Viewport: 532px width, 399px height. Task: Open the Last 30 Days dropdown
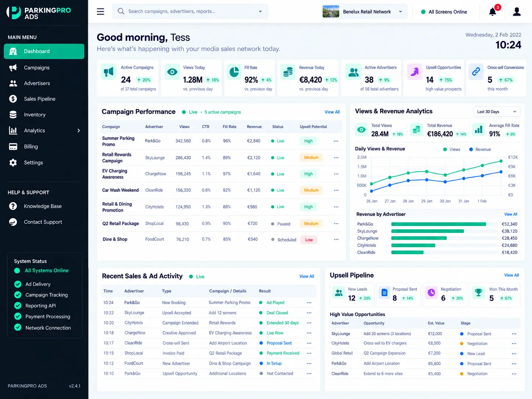point(497,112)
